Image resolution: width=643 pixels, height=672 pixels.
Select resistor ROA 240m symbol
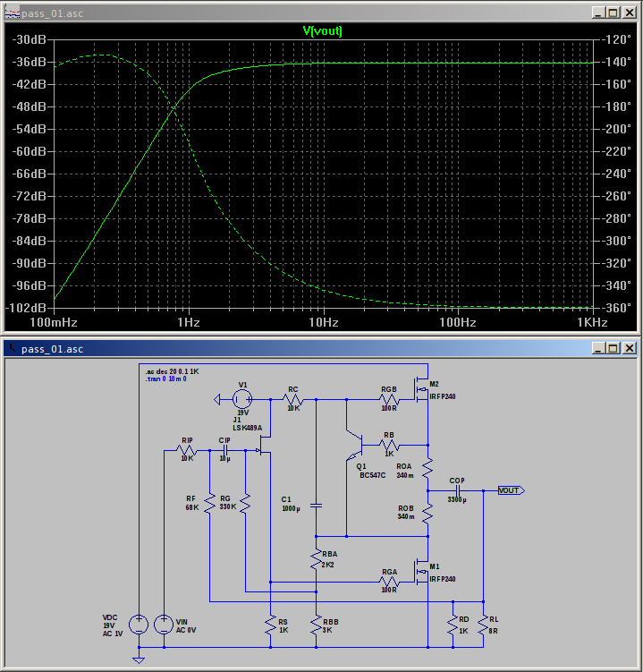(x=427, y=468)
